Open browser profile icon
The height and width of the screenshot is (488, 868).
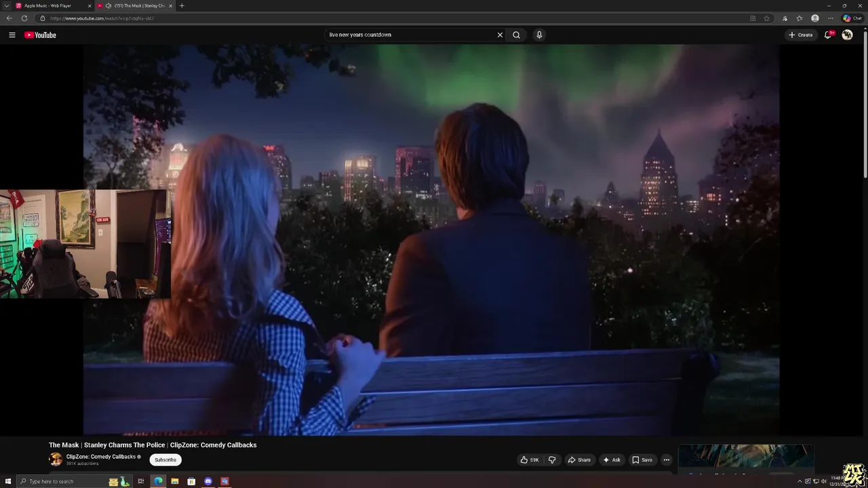tap(815, 18)
